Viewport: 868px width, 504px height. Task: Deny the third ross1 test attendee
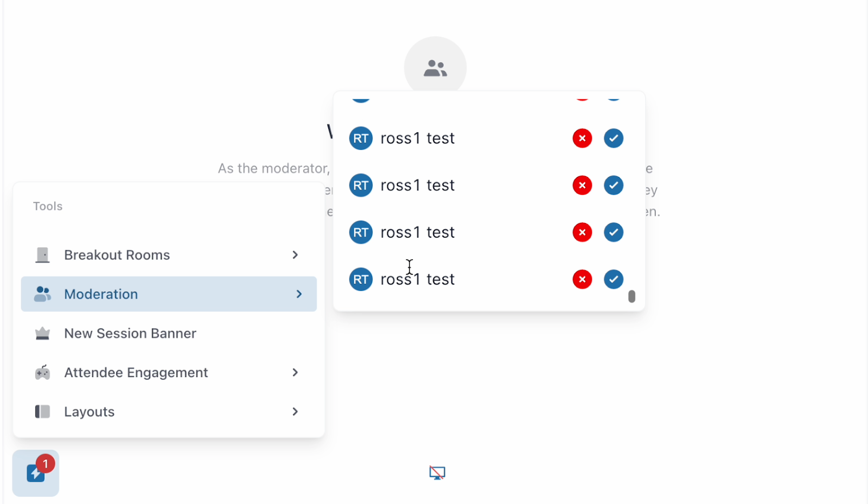click(x=582, y=232)
